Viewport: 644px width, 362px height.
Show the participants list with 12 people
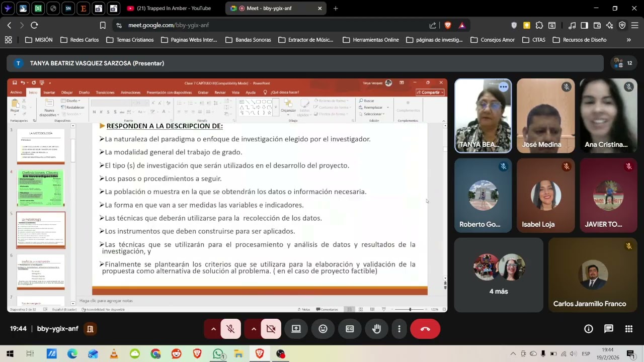[623, 63]
